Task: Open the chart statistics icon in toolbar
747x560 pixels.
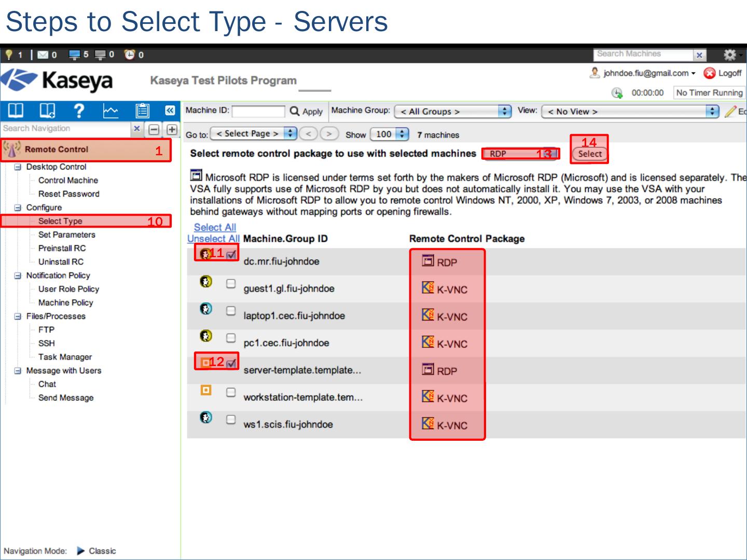Action: pyautogui.click(x=110, y=110)
